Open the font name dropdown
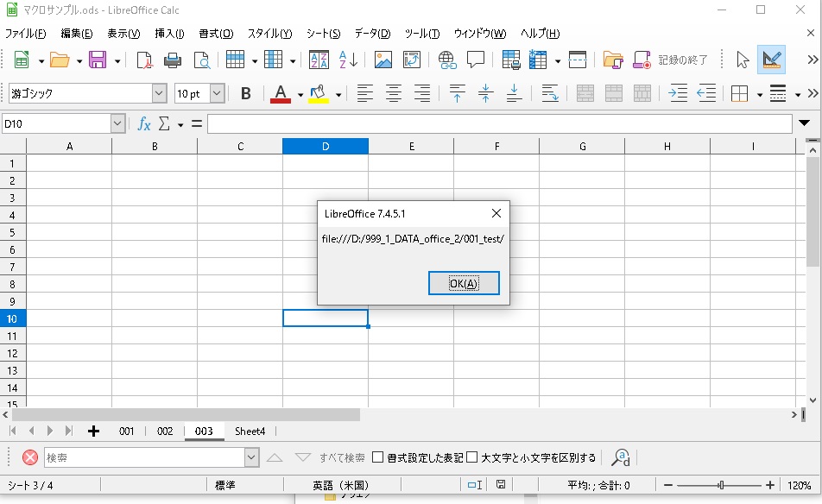 tap(160, 94)
